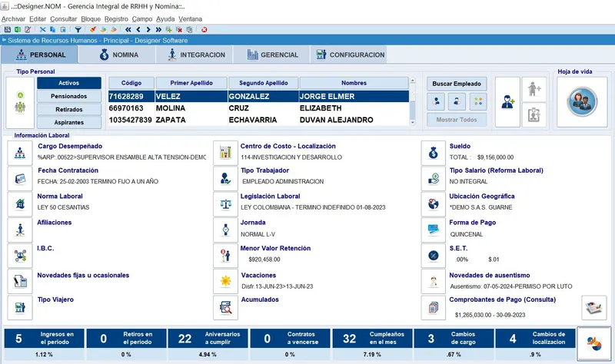Click the edit record pencil icon
Screen dimensions: 615x364
click(28, 29)
